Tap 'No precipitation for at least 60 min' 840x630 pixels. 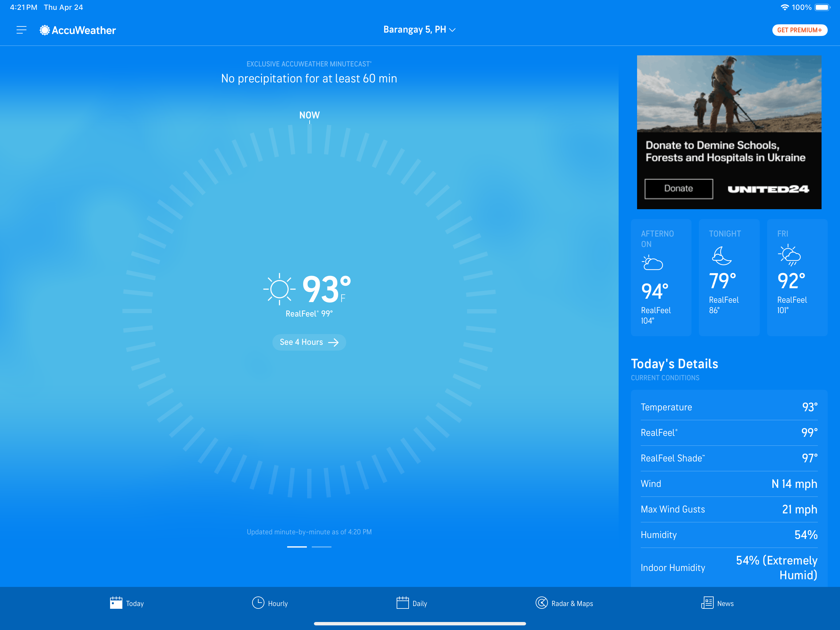point(309,79)
